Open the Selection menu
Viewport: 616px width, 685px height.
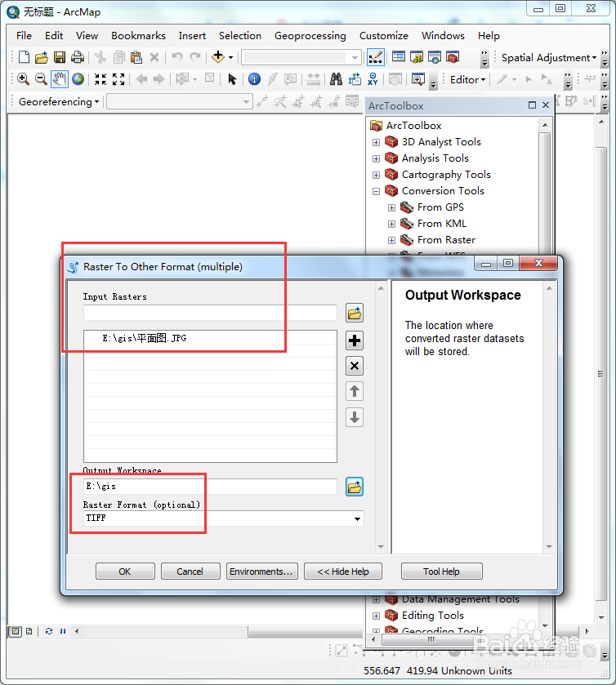point(240,36)
